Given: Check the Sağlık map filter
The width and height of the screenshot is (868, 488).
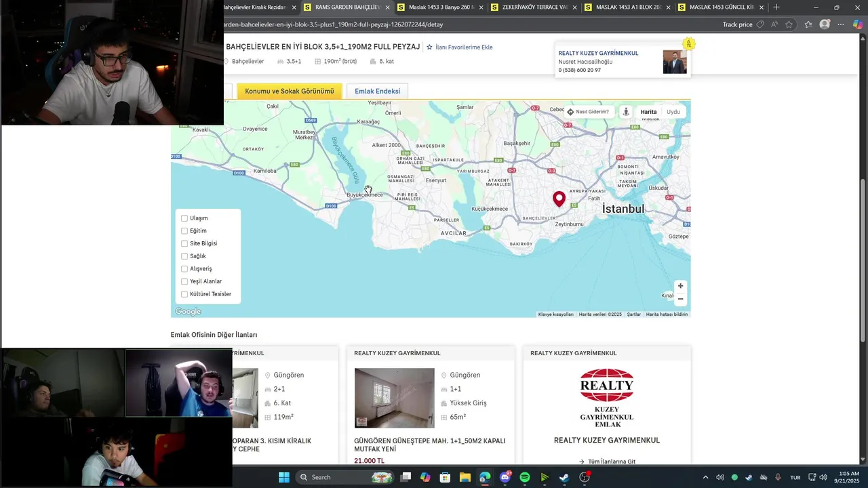Looking at the screenshot, I should 184,256.
